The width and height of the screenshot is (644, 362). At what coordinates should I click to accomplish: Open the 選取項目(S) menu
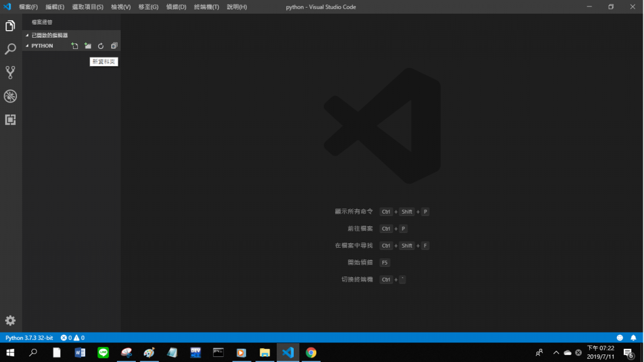click(x=87, y=7)
